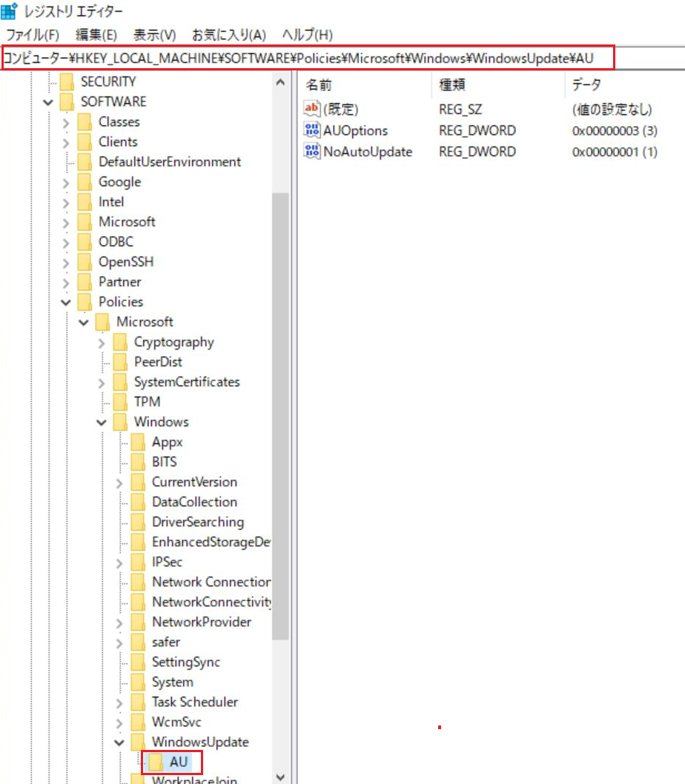Expand the Task Scheduler tree node
Image resolution: width=685 pixels, height=784 pixels.
(119, 702)
